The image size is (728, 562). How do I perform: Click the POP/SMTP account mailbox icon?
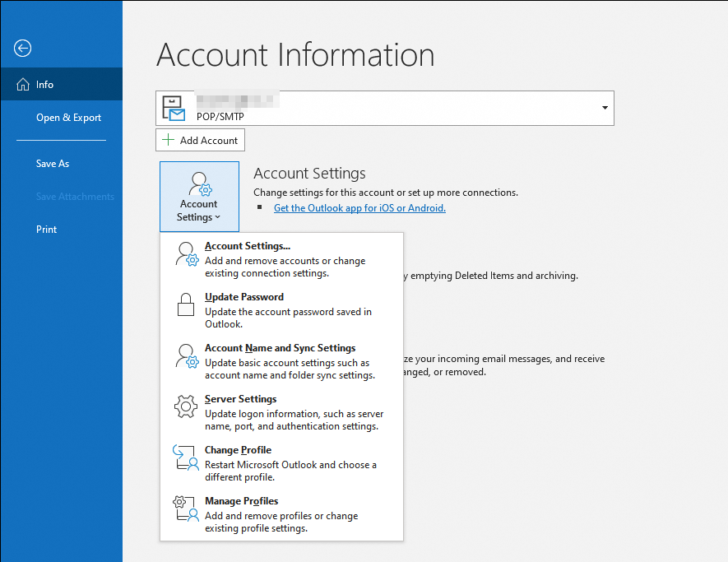(x=174, y=109)
